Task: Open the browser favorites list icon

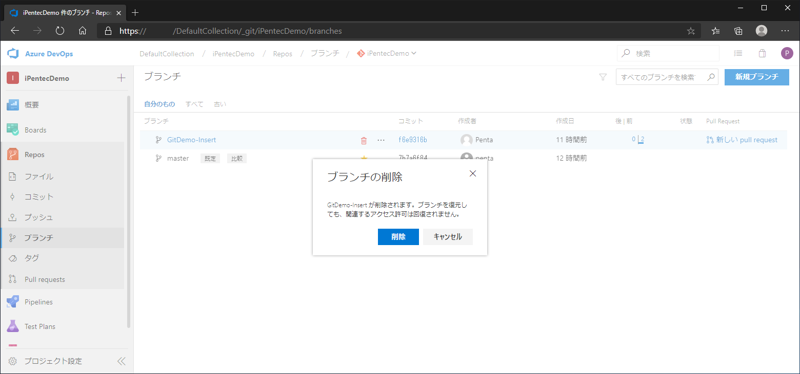Action: point(716,31)
